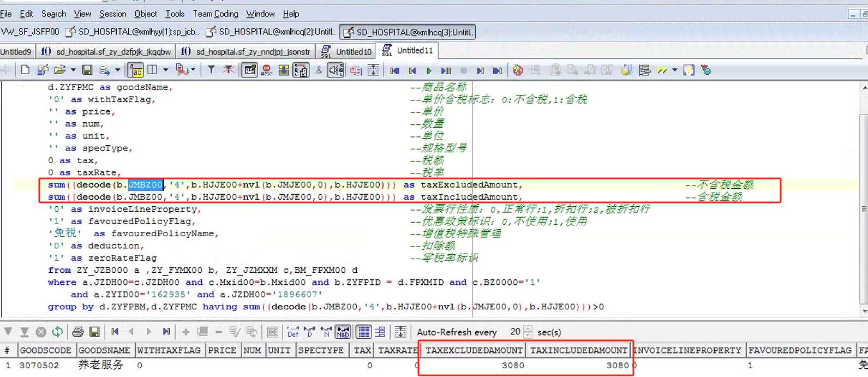Switch to SD_HOSPITAL@xmlhcq(2) connection window
The width and height of the screenshot is (868, 377).
pos(271,32)
